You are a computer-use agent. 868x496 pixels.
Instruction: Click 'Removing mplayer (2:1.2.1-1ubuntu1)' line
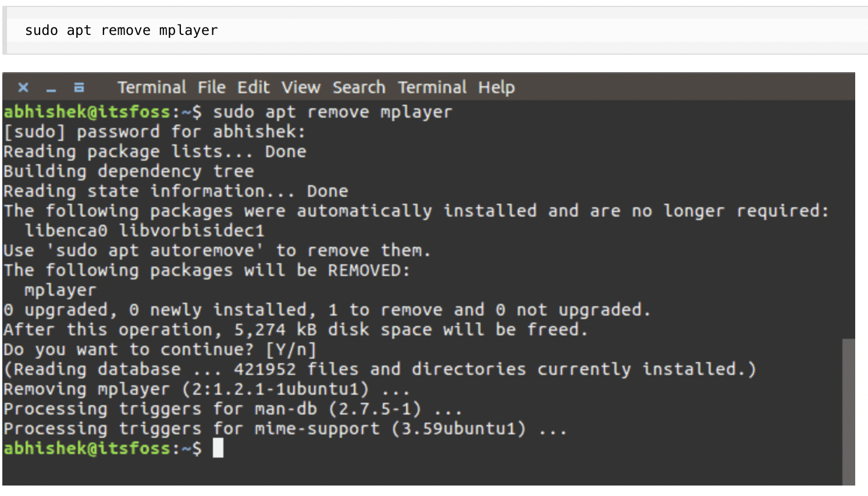(207, 389)
